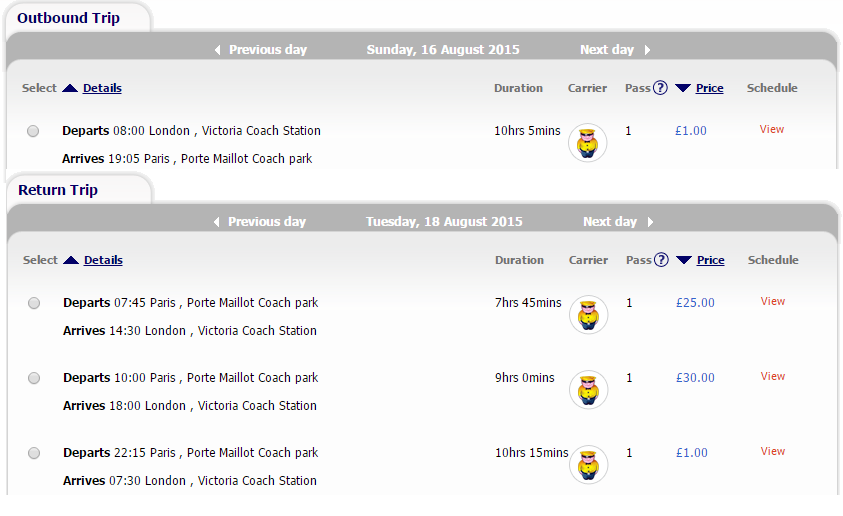
Task: View schedule for £30.00 return trip
Action: [773, 376]
